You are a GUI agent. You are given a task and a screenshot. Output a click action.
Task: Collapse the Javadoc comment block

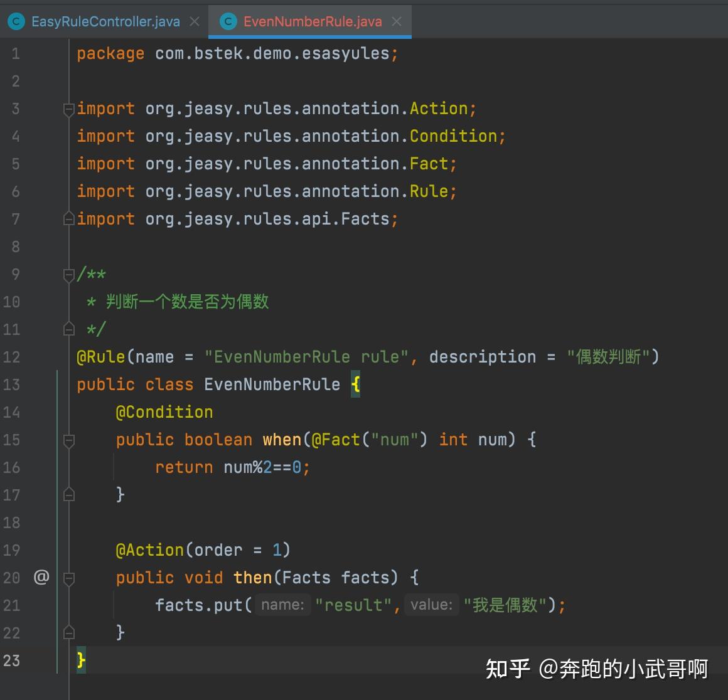coord(68,274)
